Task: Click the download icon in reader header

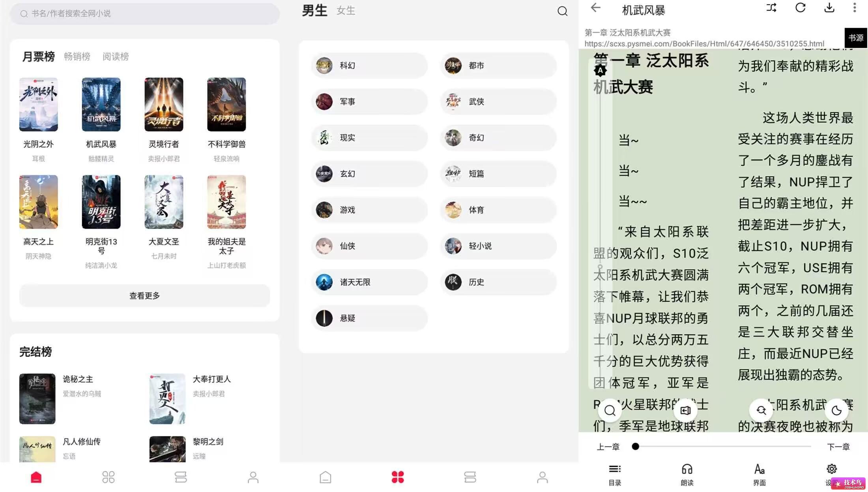Action: [831, 9]
